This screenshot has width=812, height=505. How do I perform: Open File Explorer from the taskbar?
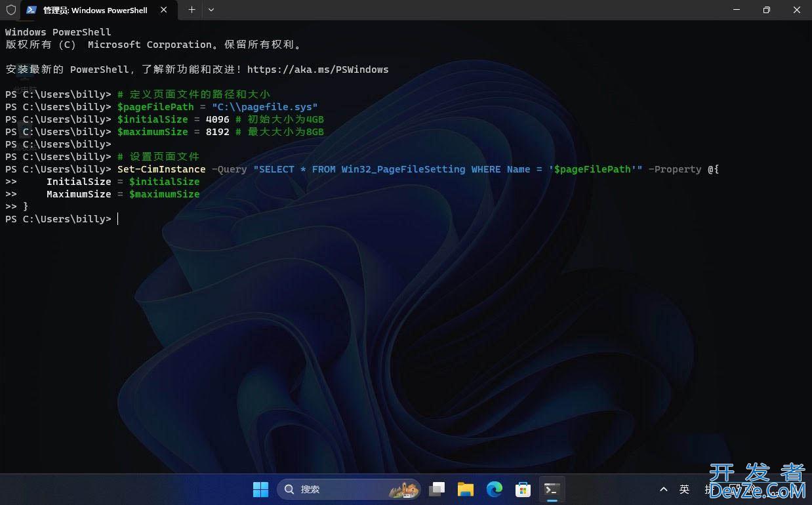(x=466, y=489)
